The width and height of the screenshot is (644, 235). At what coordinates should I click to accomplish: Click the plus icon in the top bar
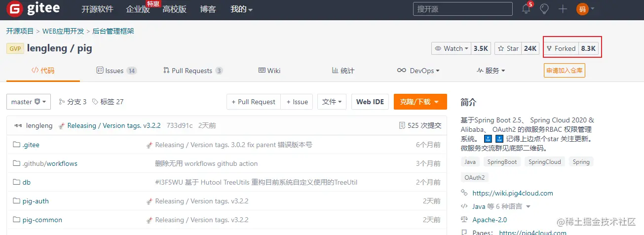[x=563, y=9]
